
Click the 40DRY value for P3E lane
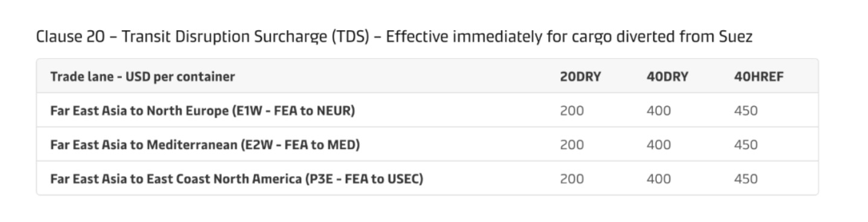pos(659,179)
